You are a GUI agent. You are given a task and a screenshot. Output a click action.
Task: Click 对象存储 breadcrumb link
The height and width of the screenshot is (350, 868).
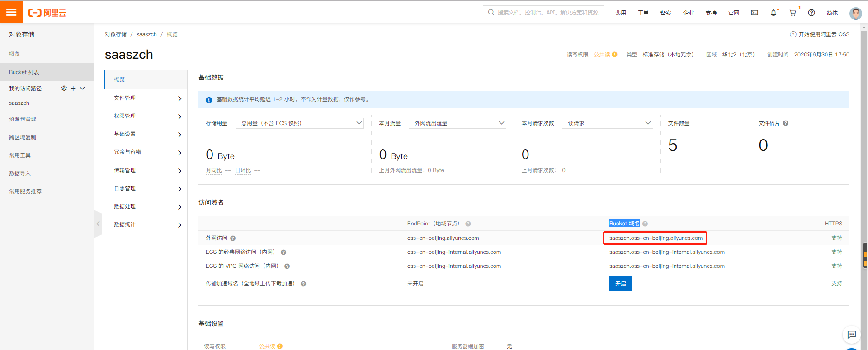(116, 34)
